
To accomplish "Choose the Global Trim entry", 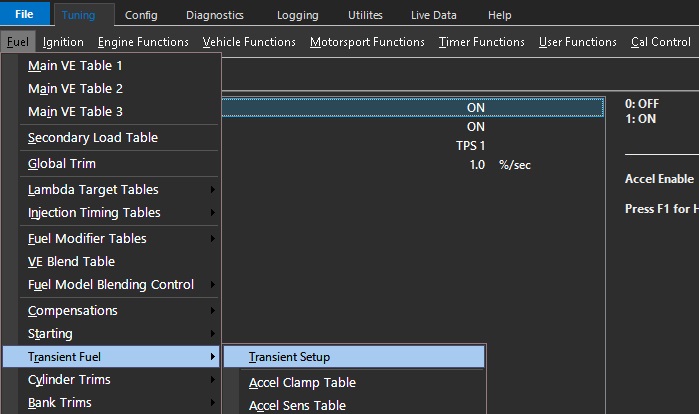I will coord(62,164).
